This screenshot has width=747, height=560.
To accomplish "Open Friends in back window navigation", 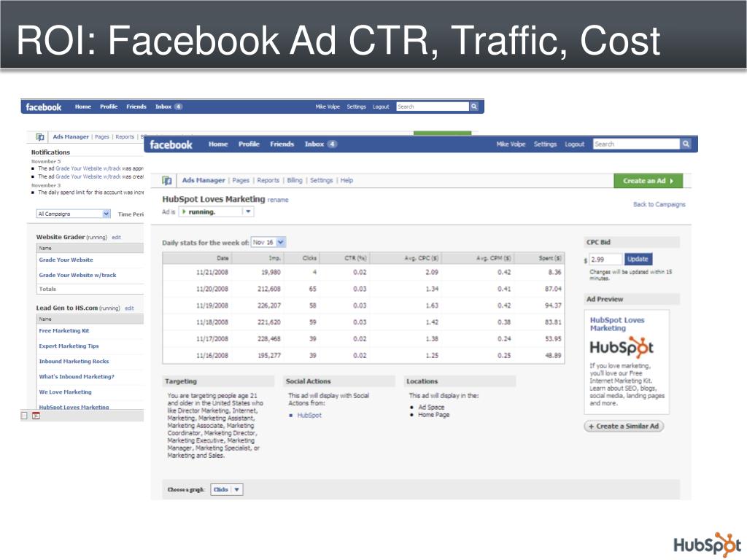I will 136,106.
